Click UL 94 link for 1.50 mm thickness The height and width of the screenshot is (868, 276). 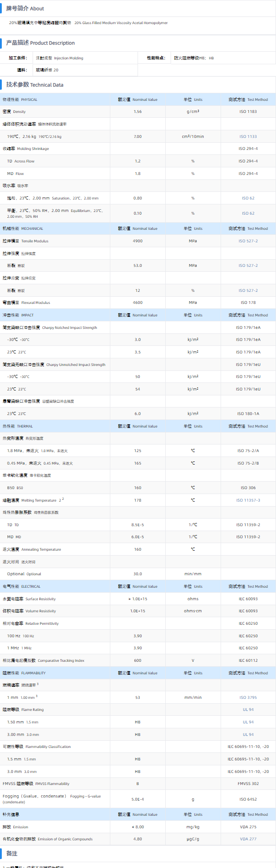(248, 722)
